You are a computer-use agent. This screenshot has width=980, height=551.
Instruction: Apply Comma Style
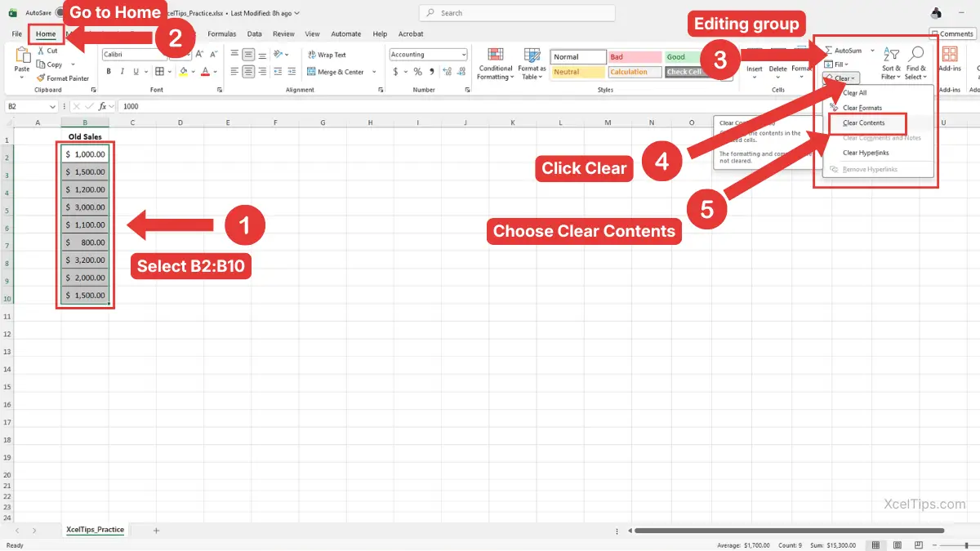pyautogui.click(x=430, y=72)
